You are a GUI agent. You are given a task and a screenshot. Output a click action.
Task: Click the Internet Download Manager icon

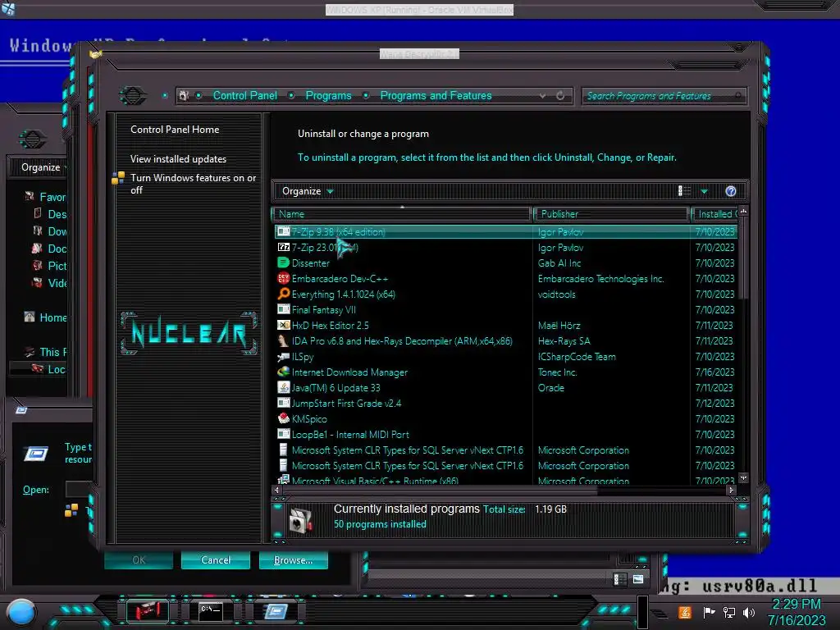tap(283, 372)
